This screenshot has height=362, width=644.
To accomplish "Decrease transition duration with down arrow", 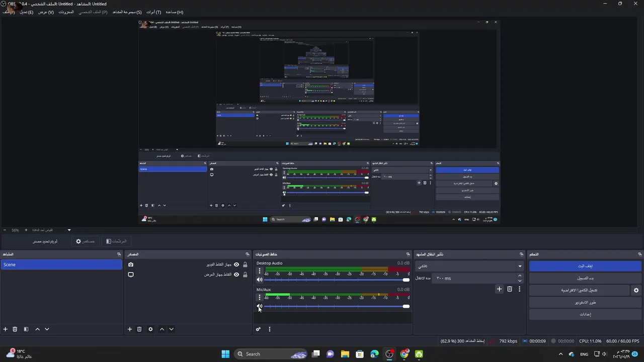I will click(520, 281).
